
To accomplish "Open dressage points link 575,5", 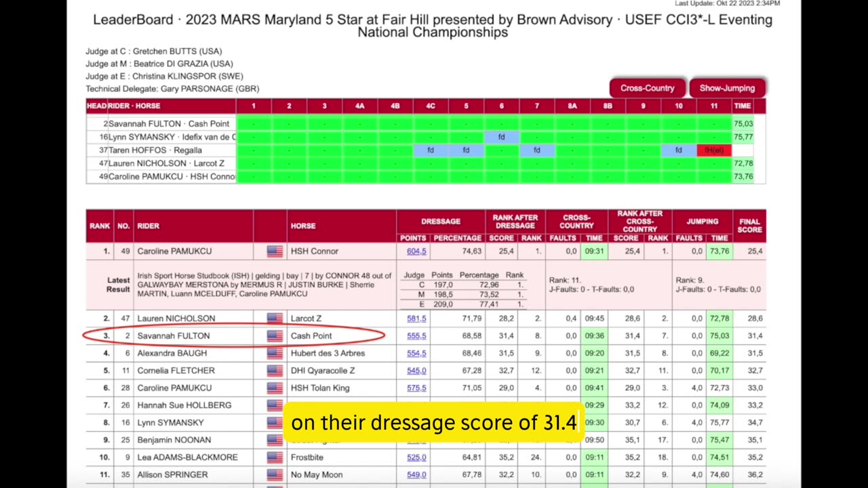I will [416, 388].
